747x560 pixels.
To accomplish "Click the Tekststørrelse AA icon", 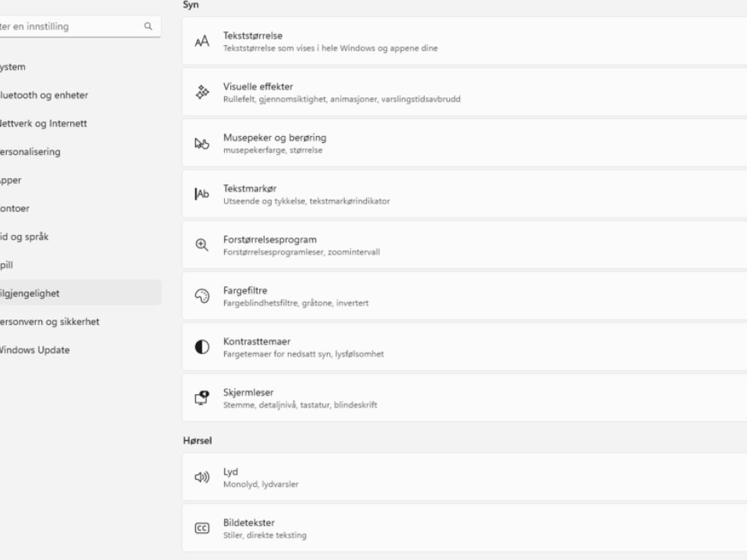I will [202, 41].
